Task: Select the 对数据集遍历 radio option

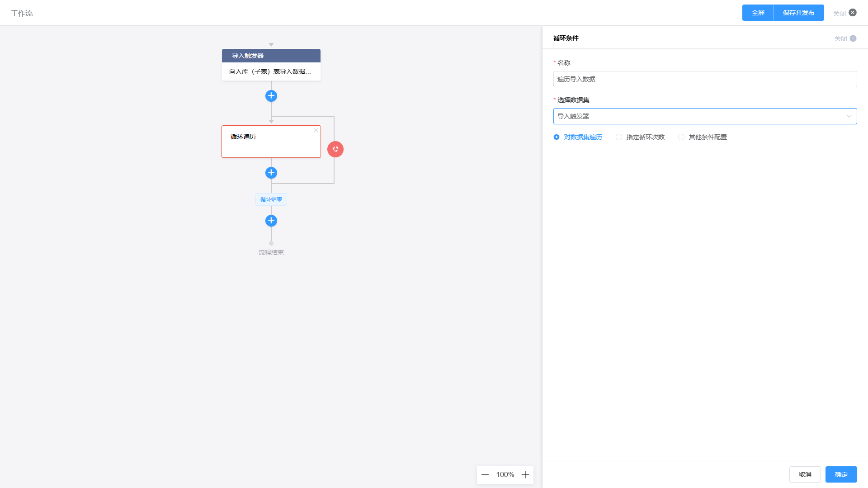Action: [x=578, y=137]
